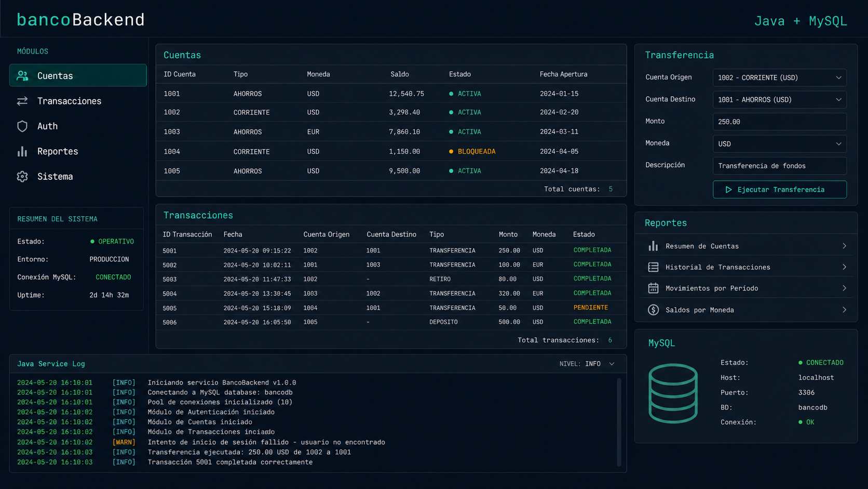Viewport: 868px width, 489px height.
Task: Click the Cuentas users icon in sidebar
Action: tap(22, 76)
